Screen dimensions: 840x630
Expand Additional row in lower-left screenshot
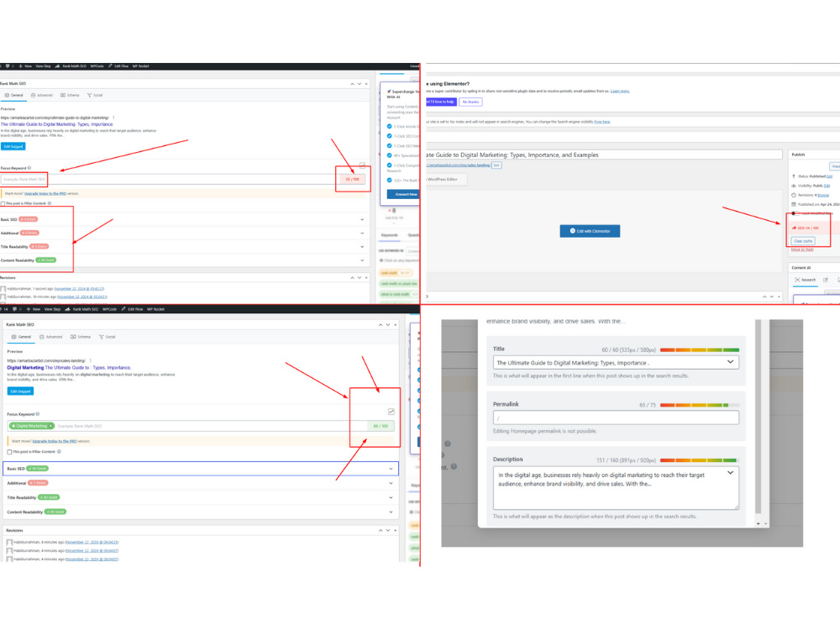[x=201, y=483]
